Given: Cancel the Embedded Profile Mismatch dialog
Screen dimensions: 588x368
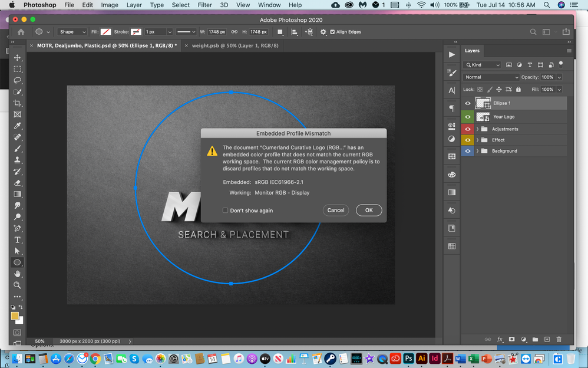Looking at the screenshot, I should (336, 211).
